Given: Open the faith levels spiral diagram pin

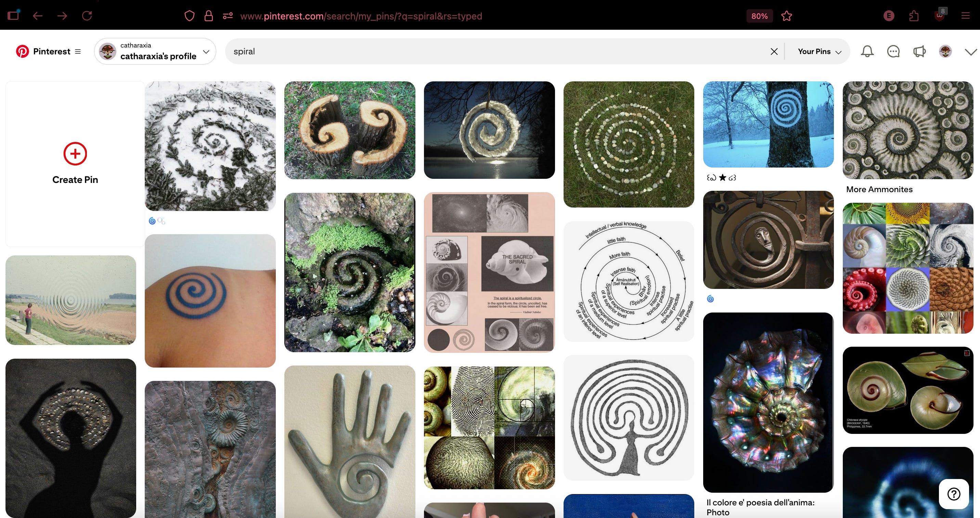Looking at the screenshot, I should (629, 281).
